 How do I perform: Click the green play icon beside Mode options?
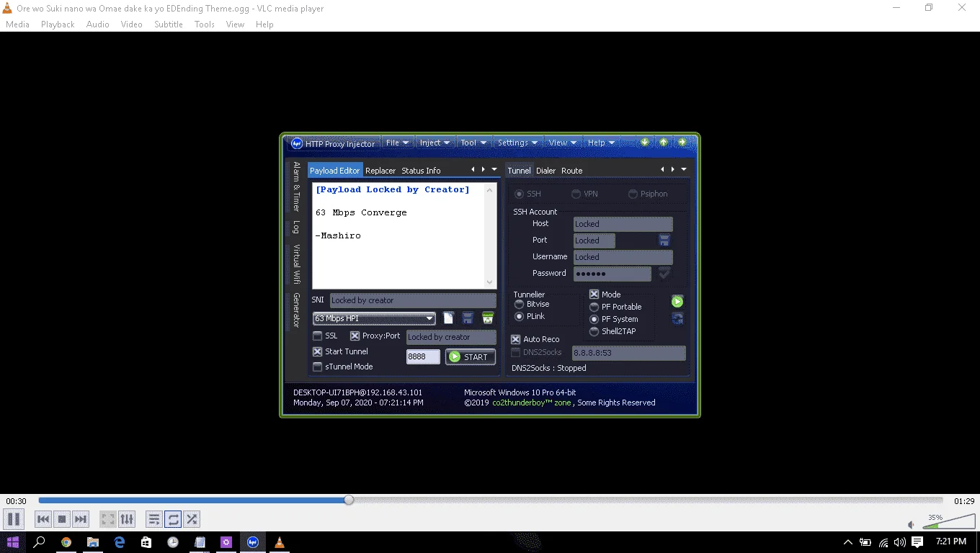[677, 302]
